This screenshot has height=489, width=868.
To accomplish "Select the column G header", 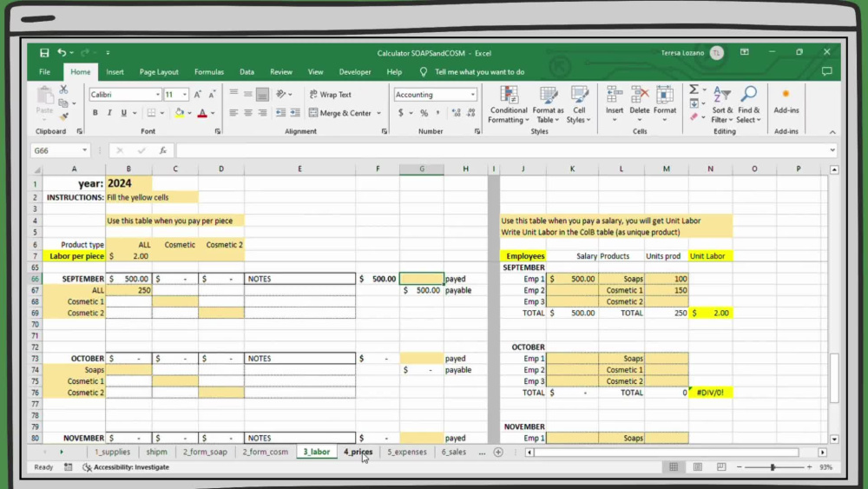I will coord(422,169).
